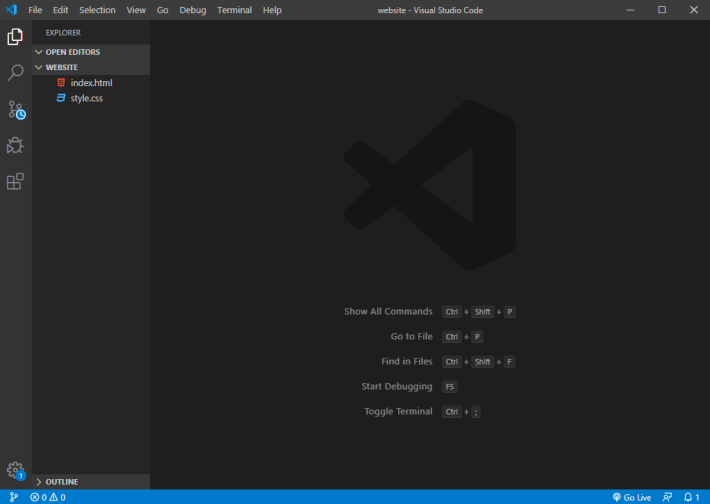Open the Manage gear icon
The image size is (710, 504).
(x=15, y=470)
